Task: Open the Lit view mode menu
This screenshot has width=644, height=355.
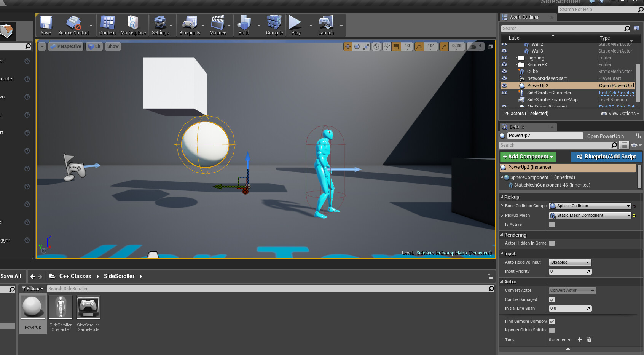Action: (x=94, y=46)
